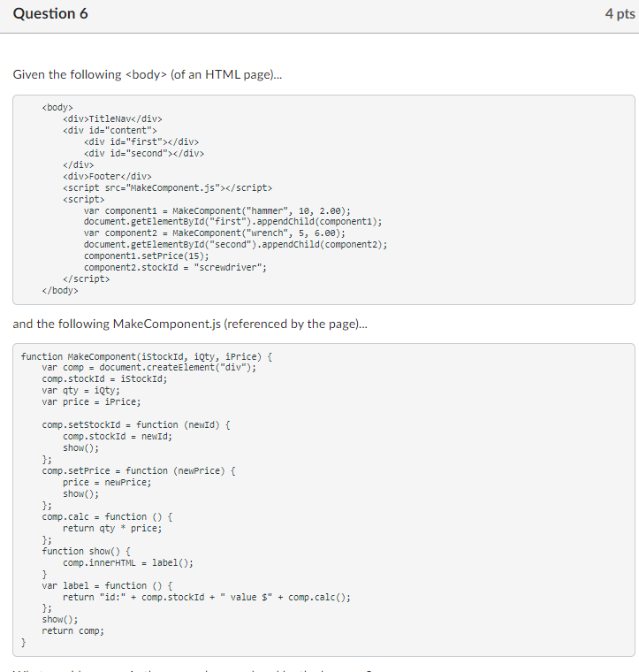This screenshot has width=639, height=672.
Task: Click the 'Question 6' heading
Action: (50, 14)
